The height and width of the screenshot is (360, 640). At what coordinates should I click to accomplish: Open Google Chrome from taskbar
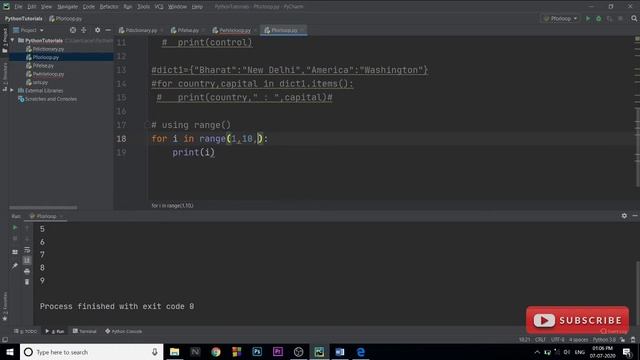(x=216, y=352)
